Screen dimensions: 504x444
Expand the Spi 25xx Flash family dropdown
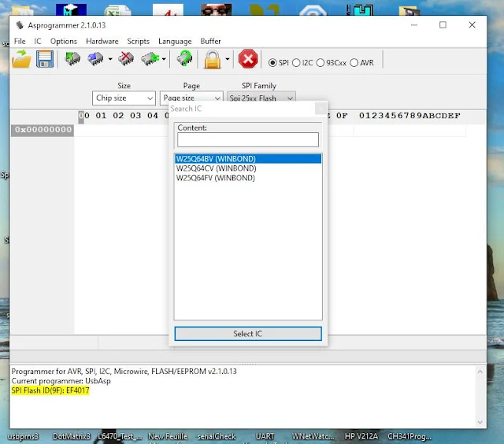(261, 98)
